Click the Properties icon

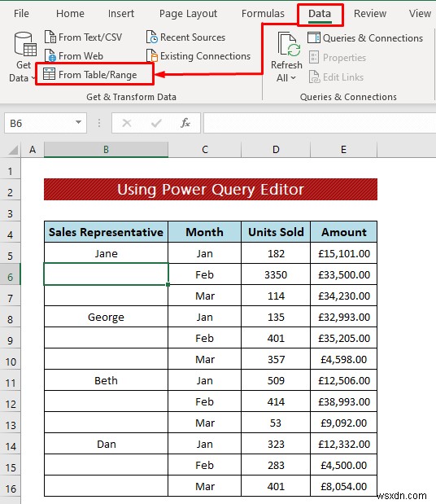314,57
